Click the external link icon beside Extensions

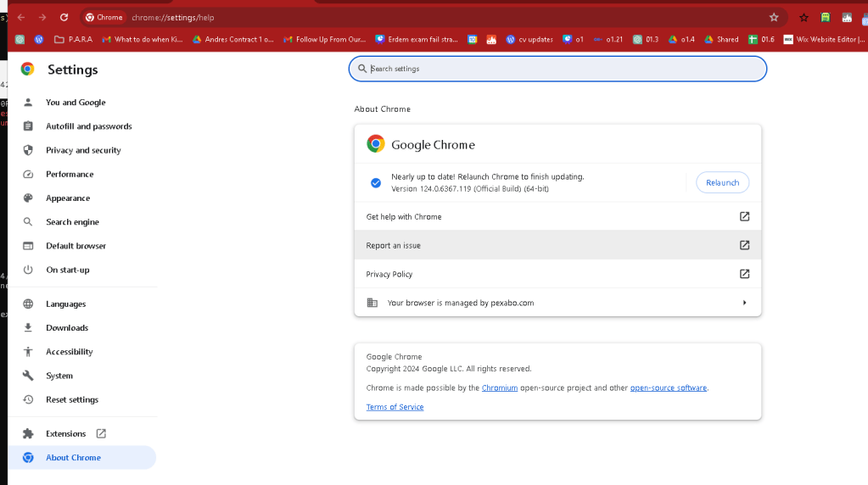[101, 433]
